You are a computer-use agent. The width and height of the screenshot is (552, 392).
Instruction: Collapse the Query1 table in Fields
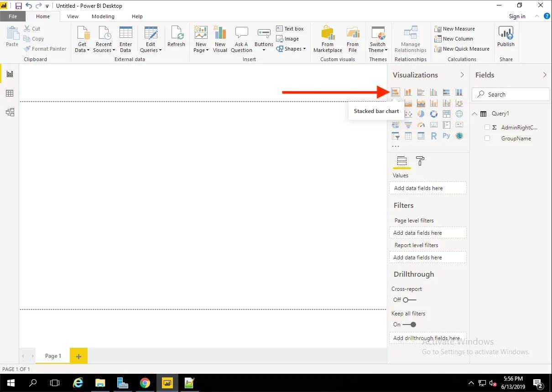474,114
